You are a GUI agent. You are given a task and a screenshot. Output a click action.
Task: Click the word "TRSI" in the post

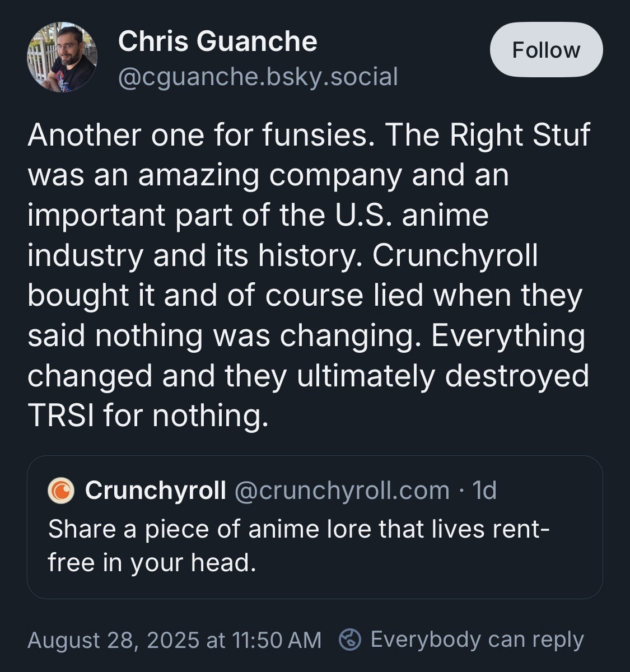(x=60, y=416)
